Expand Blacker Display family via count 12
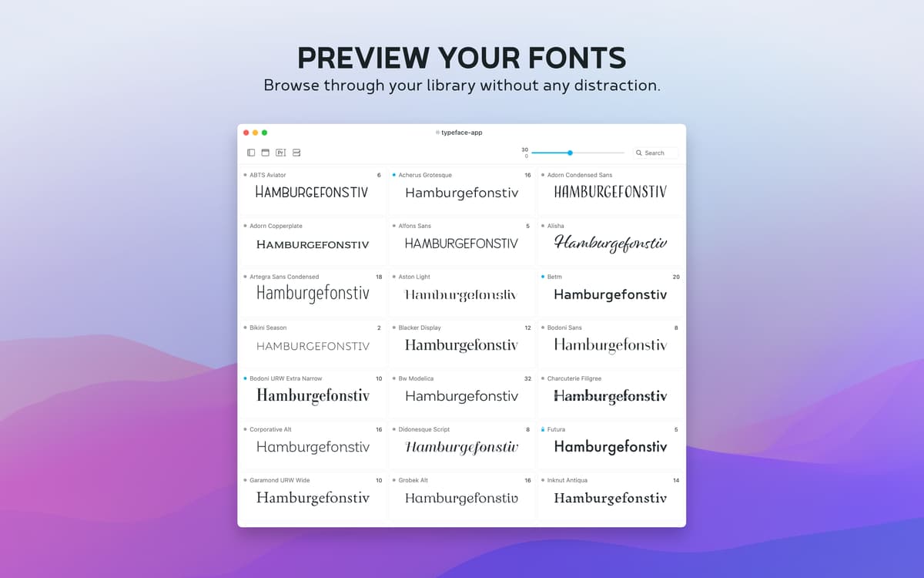Viewport: 924px width, 578px height. [x=527, y=328]
